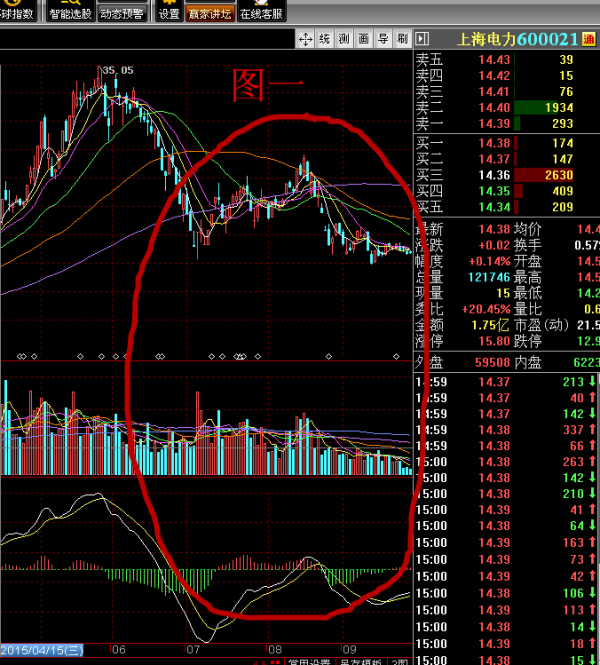600x665 pixels.
Task: Select the 买二 14.37 bid row
Action: coord(506,159)
